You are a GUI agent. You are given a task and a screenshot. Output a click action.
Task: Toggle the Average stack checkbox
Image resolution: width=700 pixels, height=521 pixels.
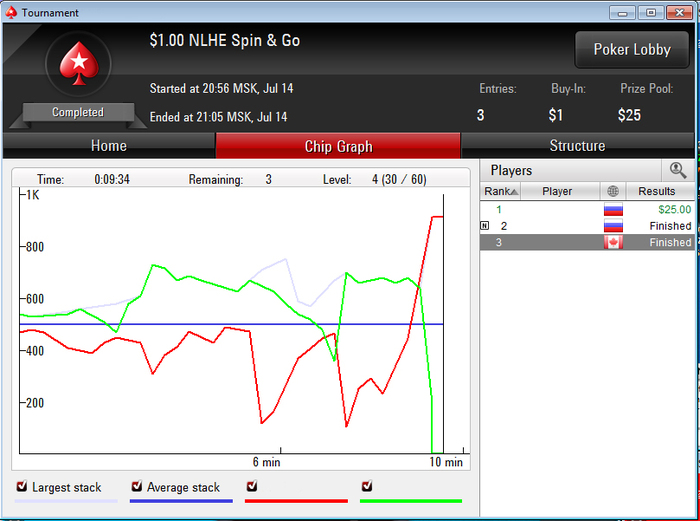pyautogui.click(x=137, y=486)
